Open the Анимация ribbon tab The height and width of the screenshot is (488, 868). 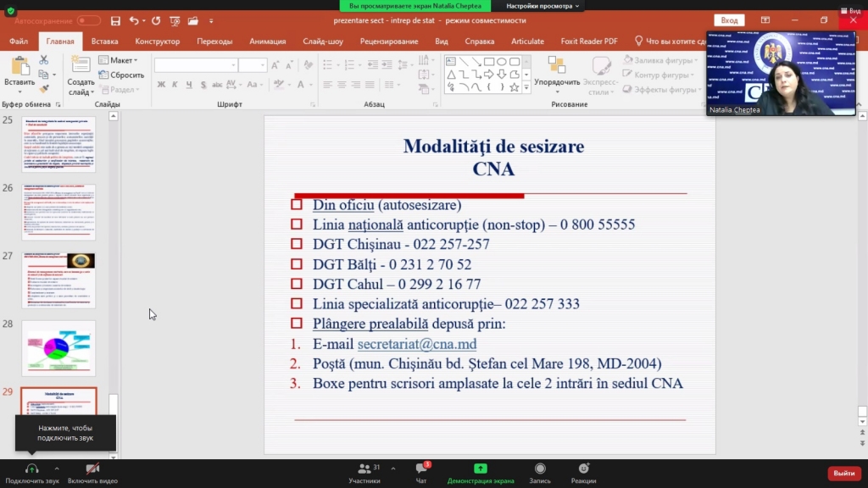(x=267, y=41)
